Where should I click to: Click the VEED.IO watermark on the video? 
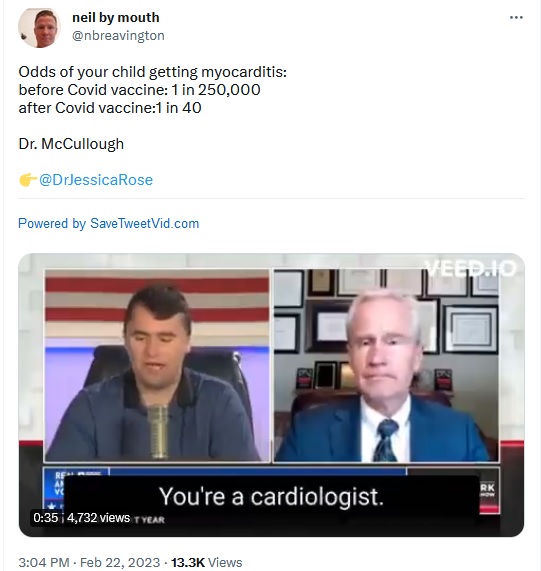471,269
